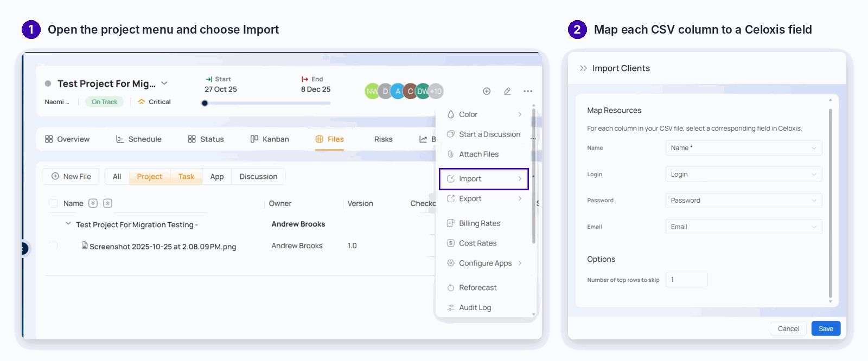The image size is (868, 361).
Task: Click the Version column header
Action: (x=360, y=203)
